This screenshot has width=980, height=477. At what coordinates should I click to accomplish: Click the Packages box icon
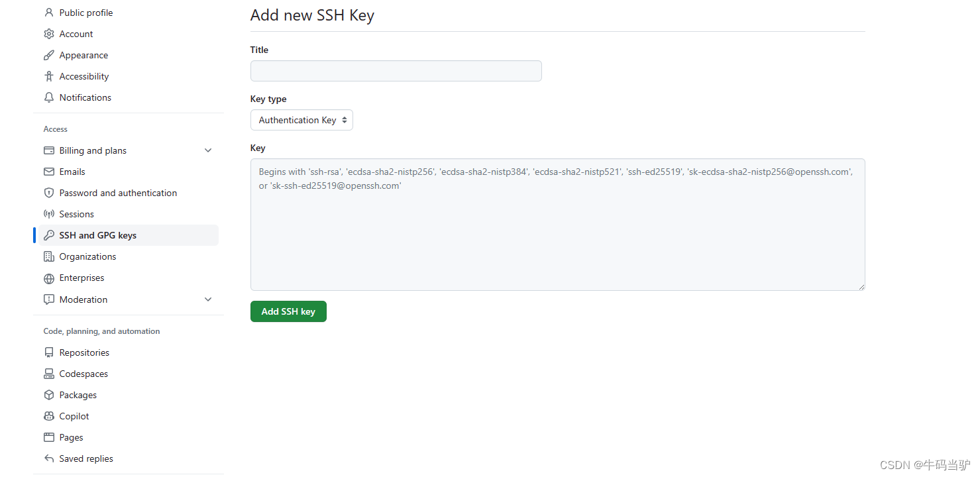[x=49, y=395]
